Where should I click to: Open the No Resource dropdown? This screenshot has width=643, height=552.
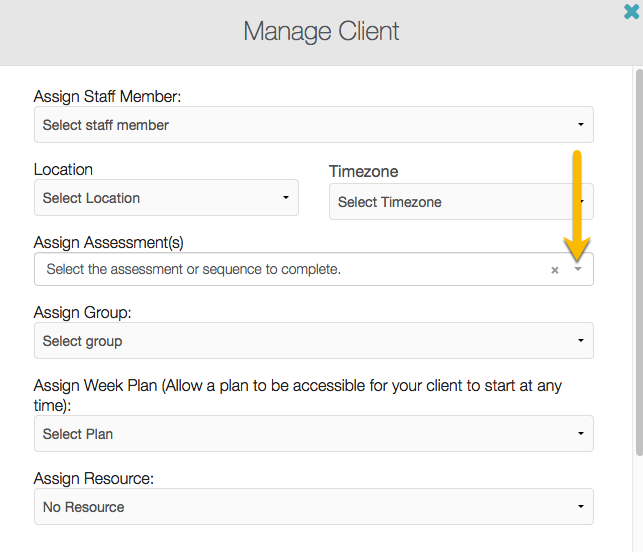click(x=314, y=507)
